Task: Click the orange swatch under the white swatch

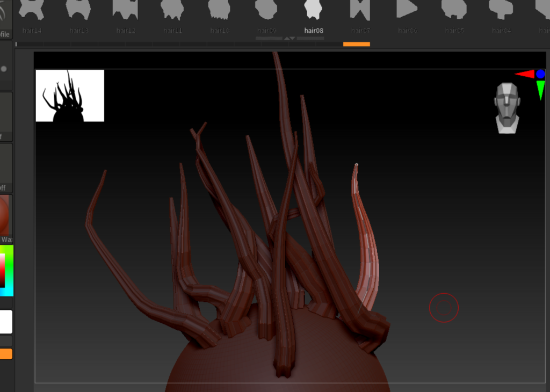Action: 6,354
